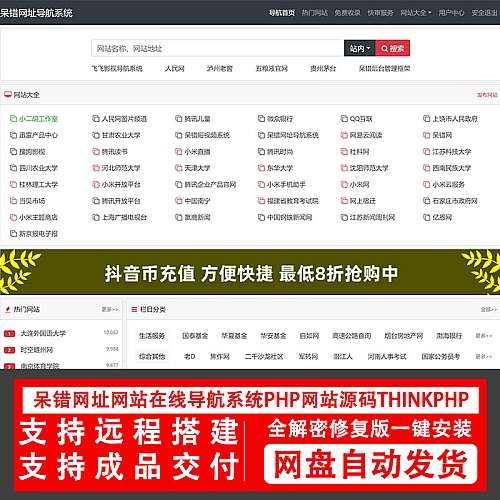The image size is (500, 500).
Task: Click 更多>> on the 生活服务 row
Action: (x=484, y=336)
